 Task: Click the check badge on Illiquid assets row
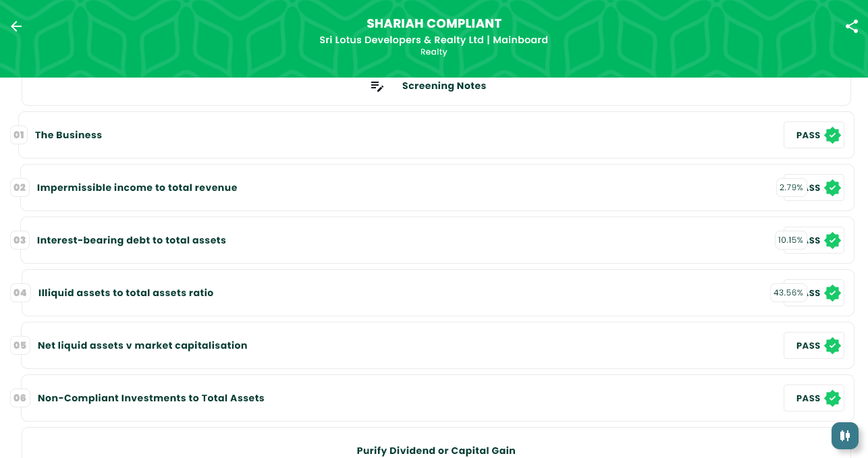pos(832,293)
